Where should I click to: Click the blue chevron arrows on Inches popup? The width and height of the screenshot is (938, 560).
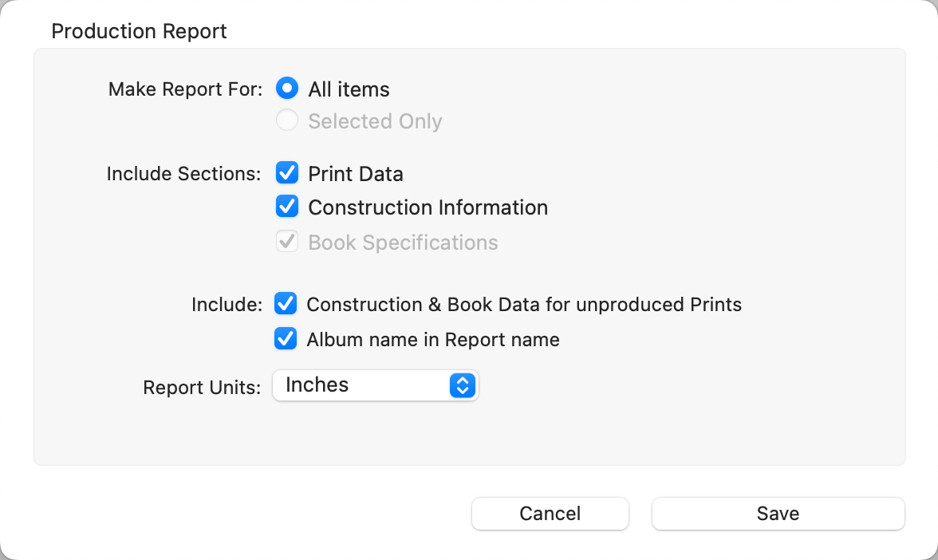point(463,386)
